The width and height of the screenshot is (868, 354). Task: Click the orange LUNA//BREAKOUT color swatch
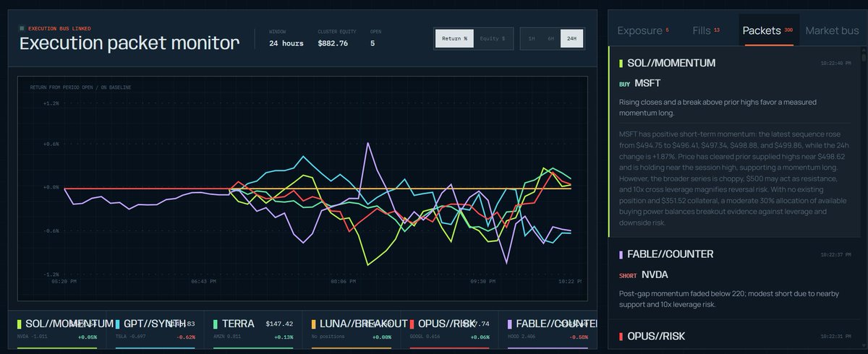point(314,324)
